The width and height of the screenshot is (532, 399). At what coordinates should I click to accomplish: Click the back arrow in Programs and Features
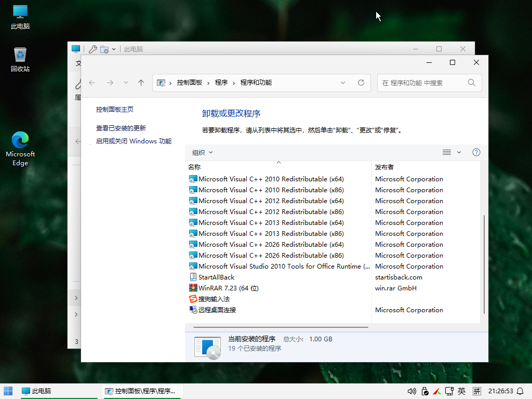(92, 83)
